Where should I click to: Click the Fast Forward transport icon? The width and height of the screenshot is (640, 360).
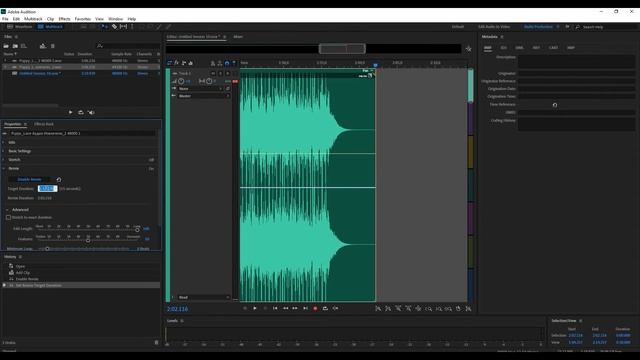tap(295, 309)
